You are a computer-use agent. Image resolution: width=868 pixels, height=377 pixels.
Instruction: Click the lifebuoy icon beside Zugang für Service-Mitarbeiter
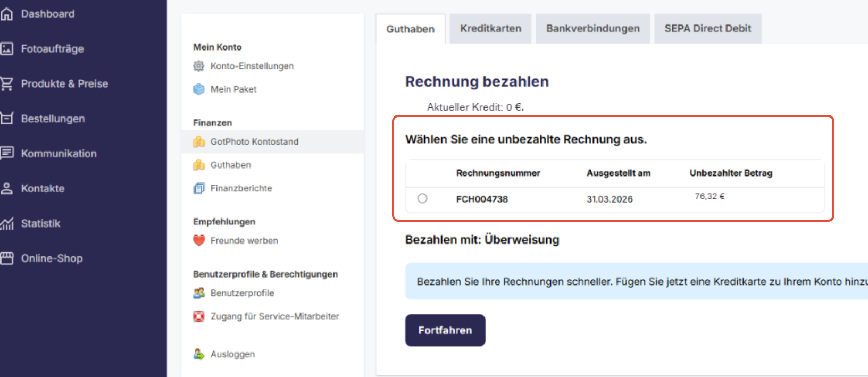(198, 316)
